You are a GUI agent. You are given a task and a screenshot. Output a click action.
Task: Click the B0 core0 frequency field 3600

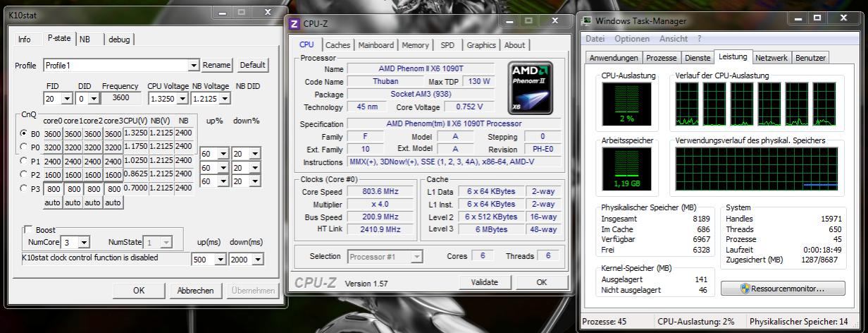click(x=53, y=133)
